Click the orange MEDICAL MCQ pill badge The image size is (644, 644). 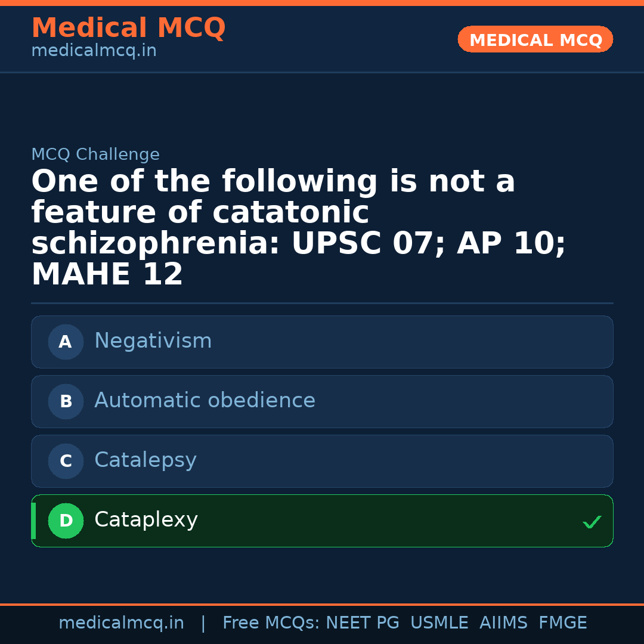click(x=535, y=39)
